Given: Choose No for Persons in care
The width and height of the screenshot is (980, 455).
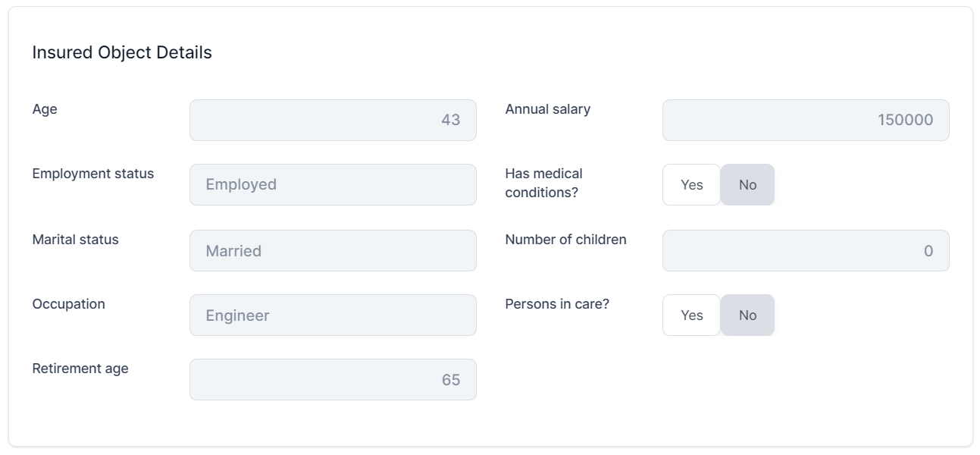Looking at the screenshot, I should [747, 315].
